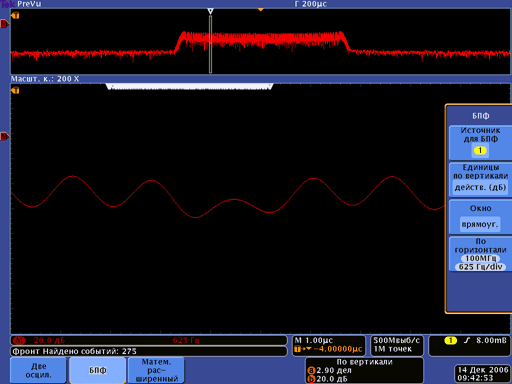Click the yellow channel 1 badge in trigger readout
The image size is (512, 384).
click(x=450, y=340)
